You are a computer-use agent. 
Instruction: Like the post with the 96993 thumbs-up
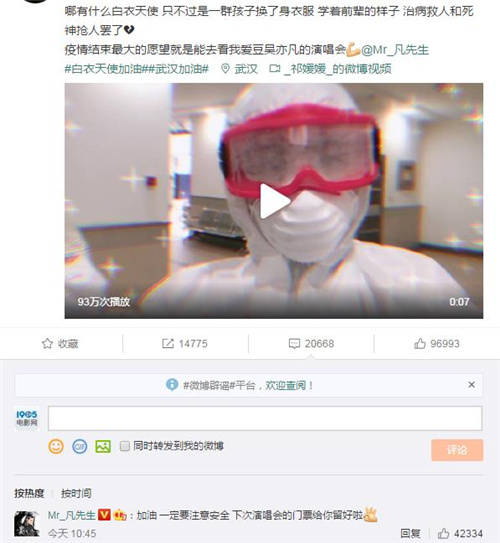[x=420, y=344]
